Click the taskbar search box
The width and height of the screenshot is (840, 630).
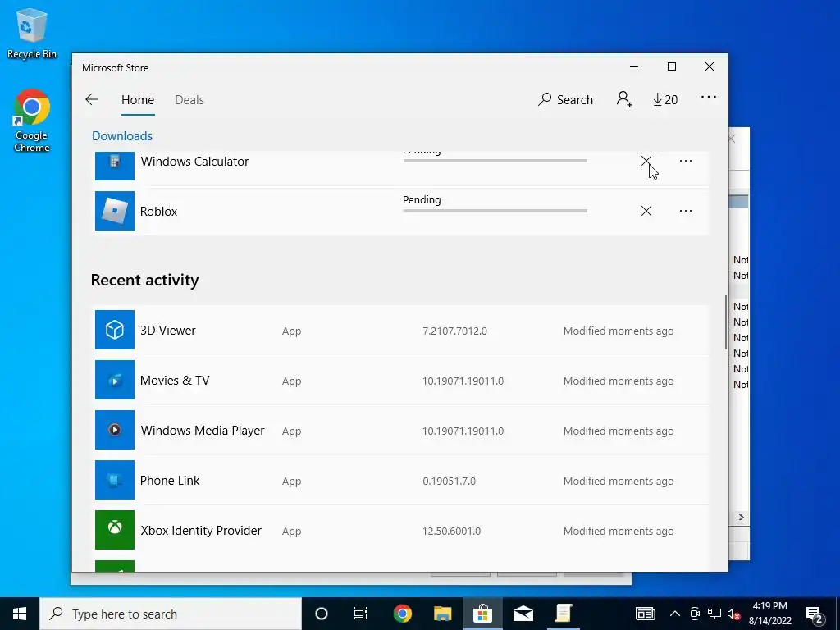point(171,614)
